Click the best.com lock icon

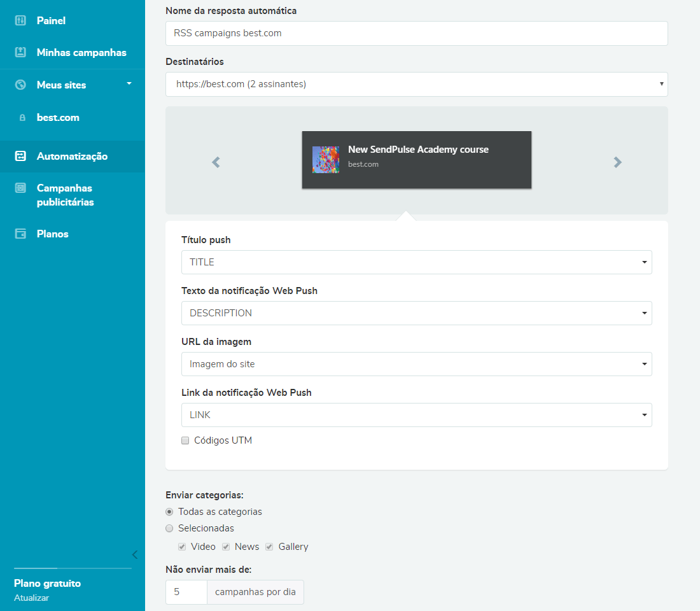click(x=22, y=118)
